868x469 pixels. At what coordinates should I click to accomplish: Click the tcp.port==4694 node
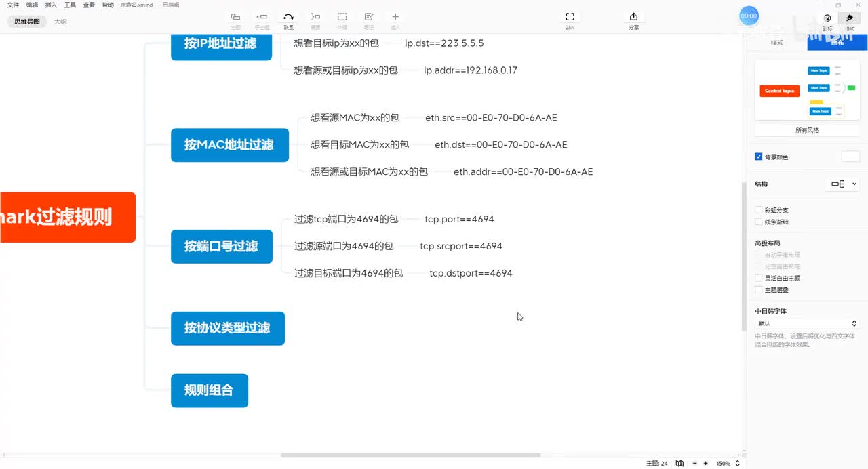tap(460, 220)
